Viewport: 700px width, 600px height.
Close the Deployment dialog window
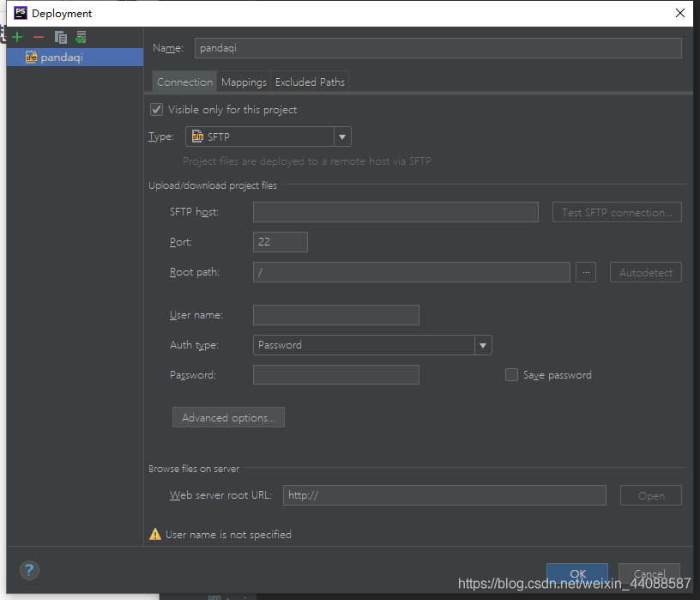click(679, 13)
